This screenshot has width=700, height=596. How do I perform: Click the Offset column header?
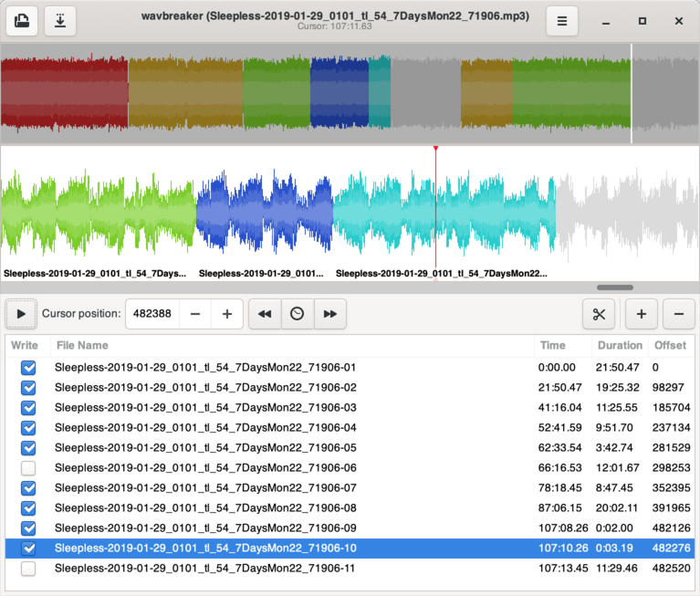pos(670,346)
